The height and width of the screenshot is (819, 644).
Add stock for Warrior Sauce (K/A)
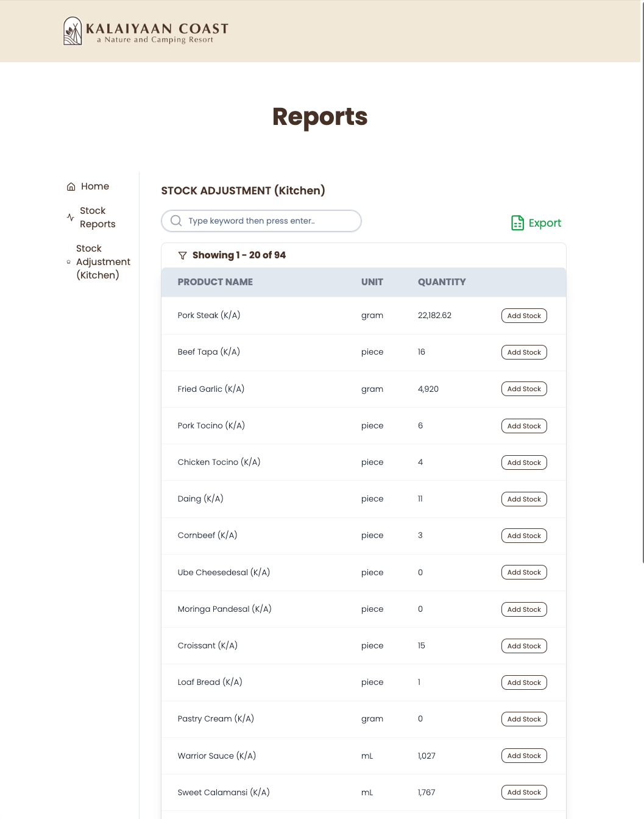pos(523,756)
